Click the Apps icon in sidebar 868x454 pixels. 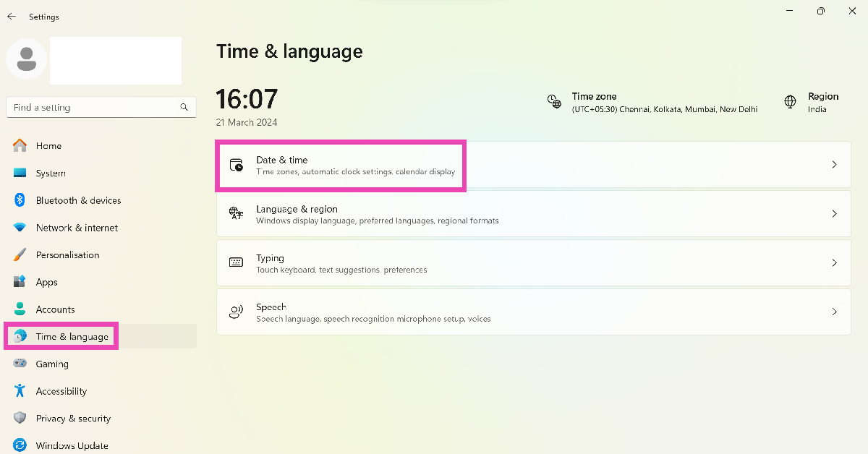click(x=20, y=282)
